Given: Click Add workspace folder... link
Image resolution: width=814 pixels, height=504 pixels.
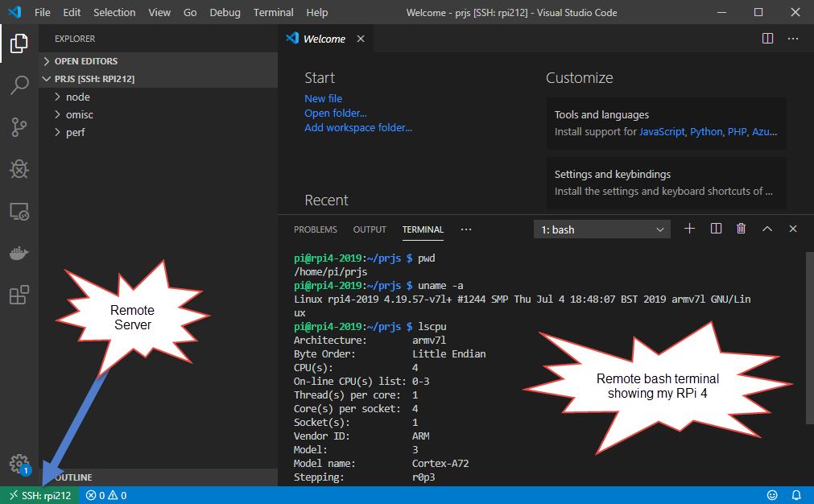Looking at the screenshot, I should click(358, 128).
